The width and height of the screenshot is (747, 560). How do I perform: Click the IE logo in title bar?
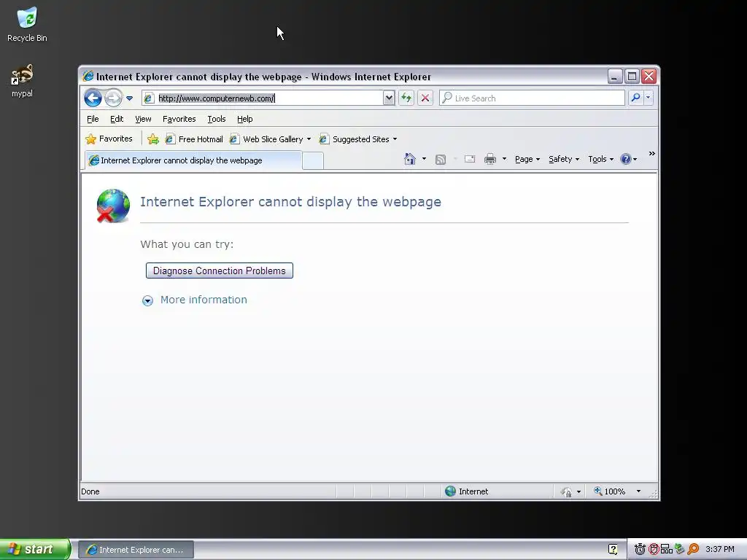click(88, 76)
